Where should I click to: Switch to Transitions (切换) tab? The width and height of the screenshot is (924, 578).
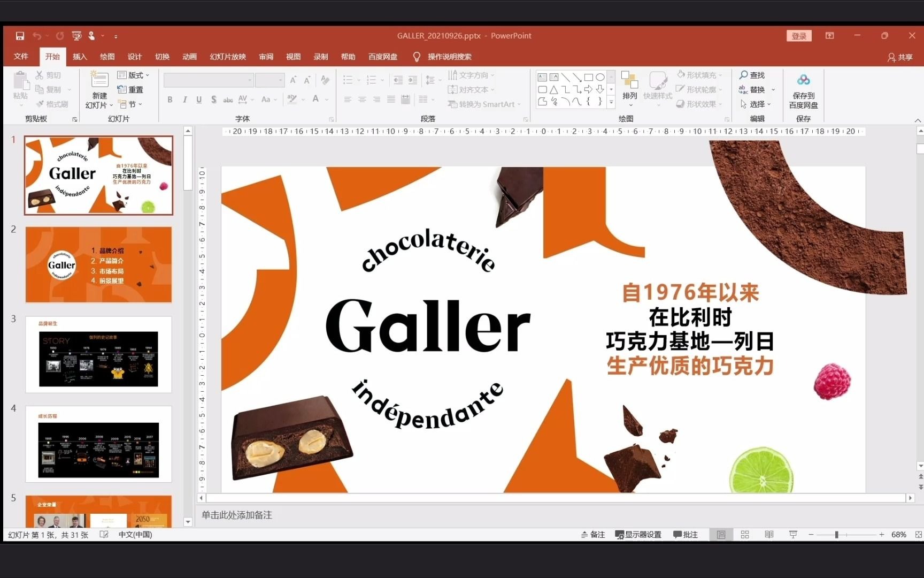162,57
